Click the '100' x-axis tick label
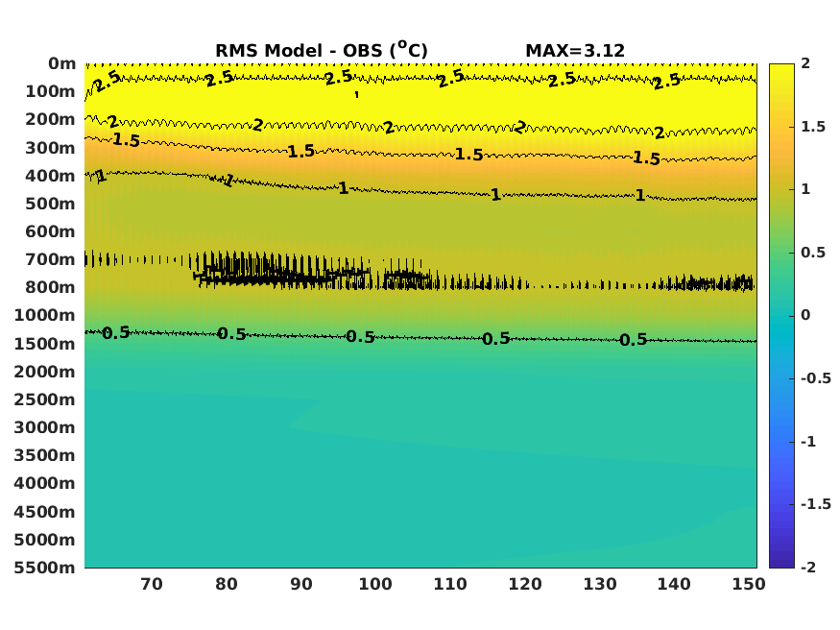 (375, 584)
